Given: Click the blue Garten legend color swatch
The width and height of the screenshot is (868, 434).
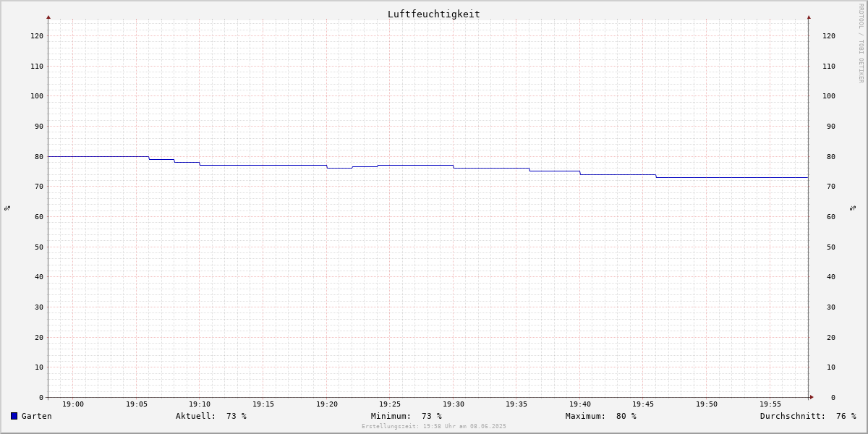Looking at the screenshot, I should coord(14,416).
